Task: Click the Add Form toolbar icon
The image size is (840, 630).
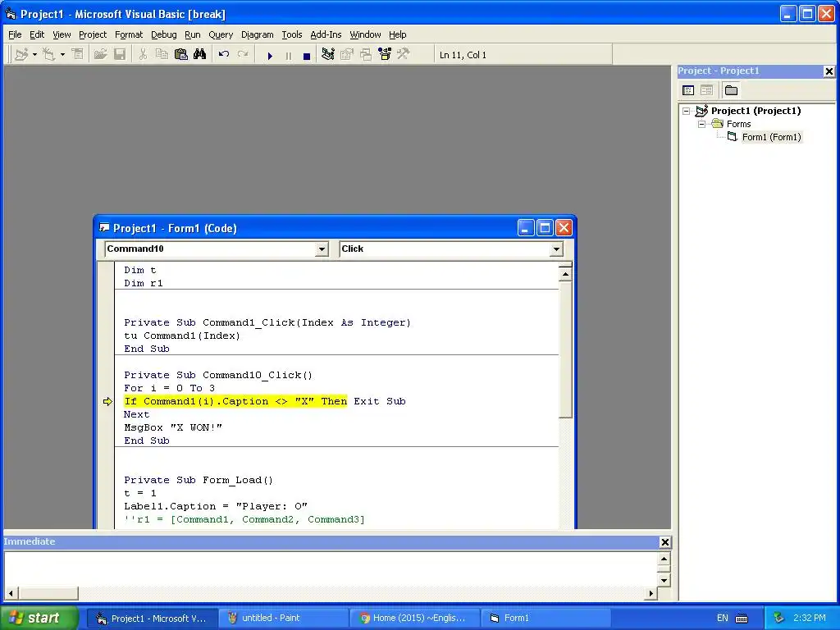Action: point(49,55)
